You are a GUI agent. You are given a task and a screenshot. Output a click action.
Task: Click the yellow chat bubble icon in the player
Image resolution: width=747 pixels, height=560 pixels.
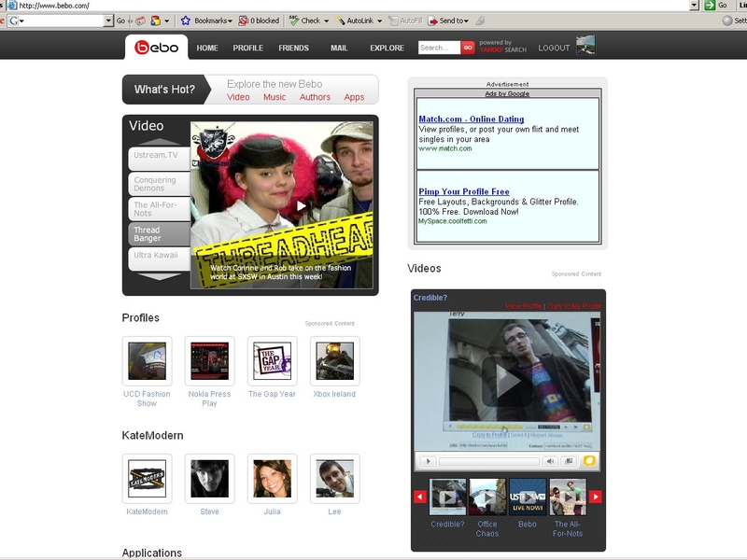pyautogui.click(x=589, y=459)
